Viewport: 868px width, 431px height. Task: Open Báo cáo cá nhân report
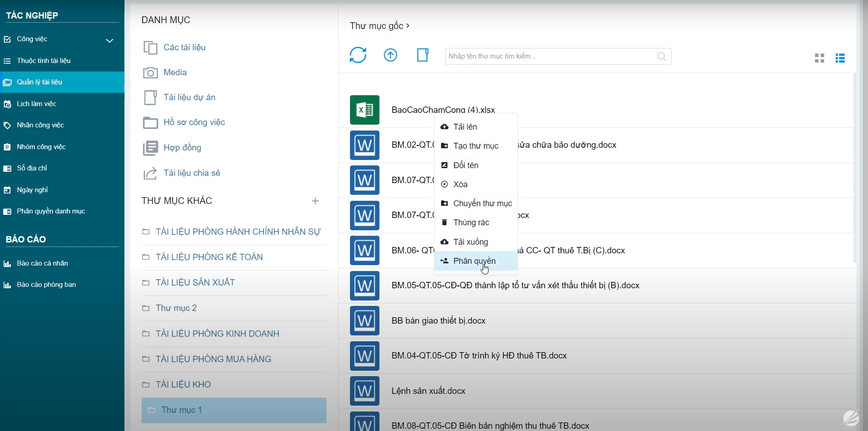(x=42, y=263)
